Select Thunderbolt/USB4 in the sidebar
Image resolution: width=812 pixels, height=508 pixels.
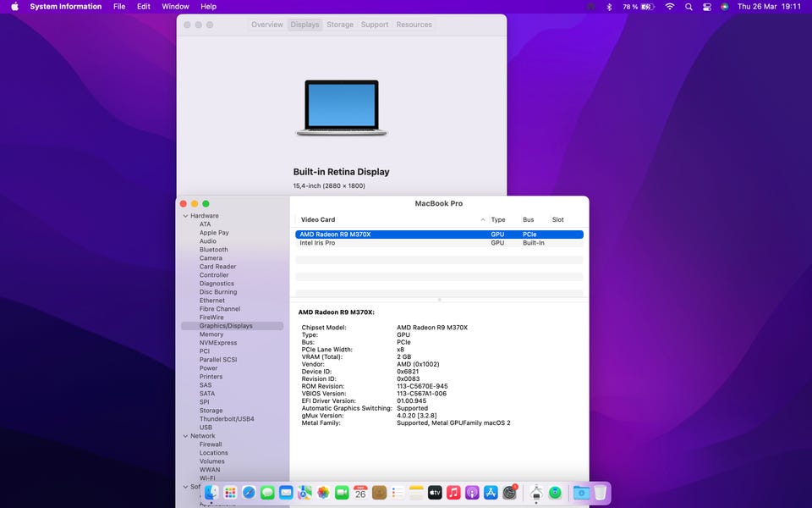(227, 419)
